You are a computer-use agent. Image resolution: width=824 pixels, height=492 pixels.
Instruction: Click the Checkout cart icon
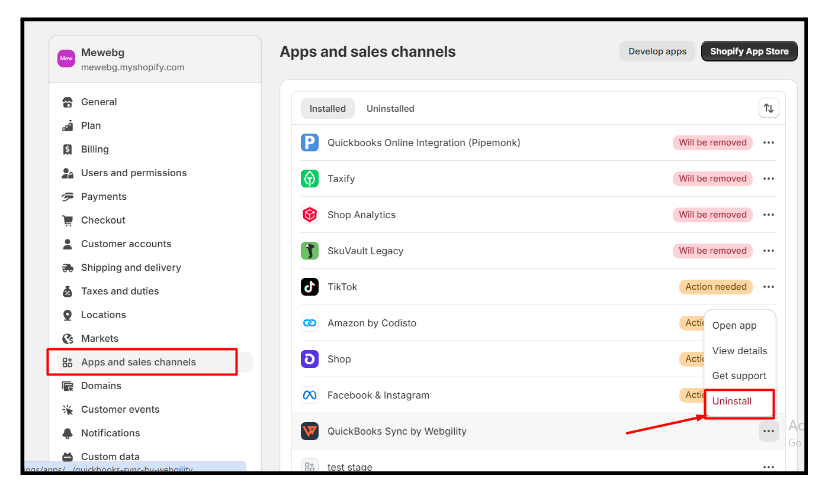click(x=67, y=220)
